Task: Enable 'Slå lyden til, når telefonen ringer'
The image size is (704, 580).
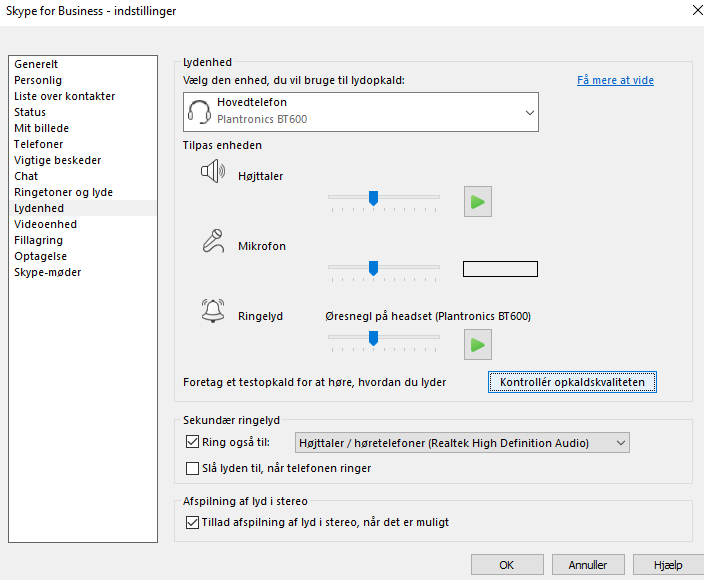Action: [x=192, y=468]
